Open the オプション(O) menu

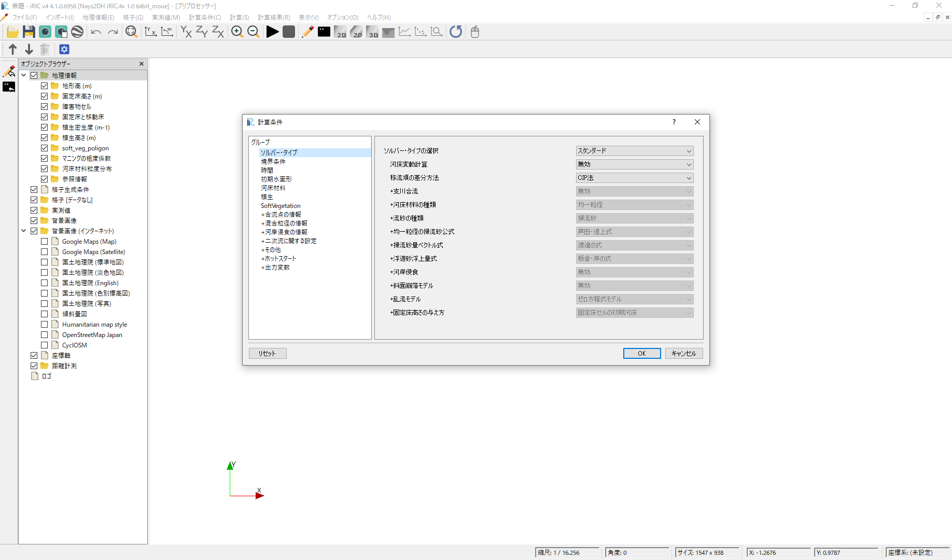point(343,18)
